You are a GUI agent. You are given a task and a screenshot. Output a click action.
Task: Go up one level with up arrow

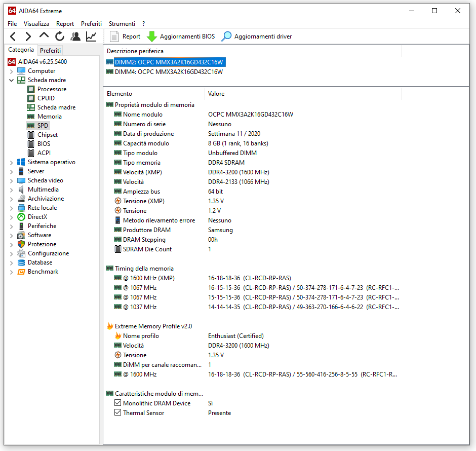tap(44, 36)
